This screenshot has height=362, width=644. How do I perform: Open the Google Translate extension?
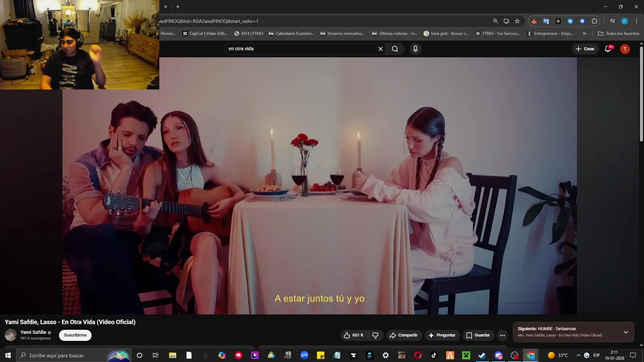pos(546,21)
